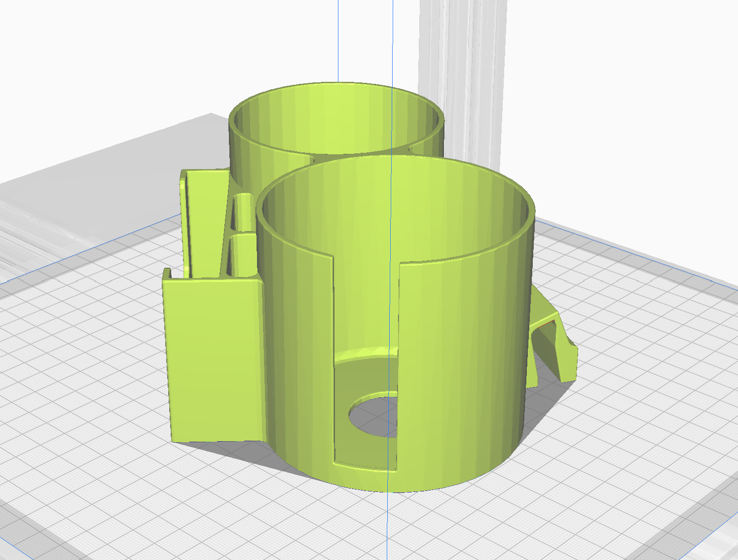Image resolution: width=738 pixels, height=560 pixels.
Task: Click the vertical slot opening in the front cup
Action: point(365,306)
